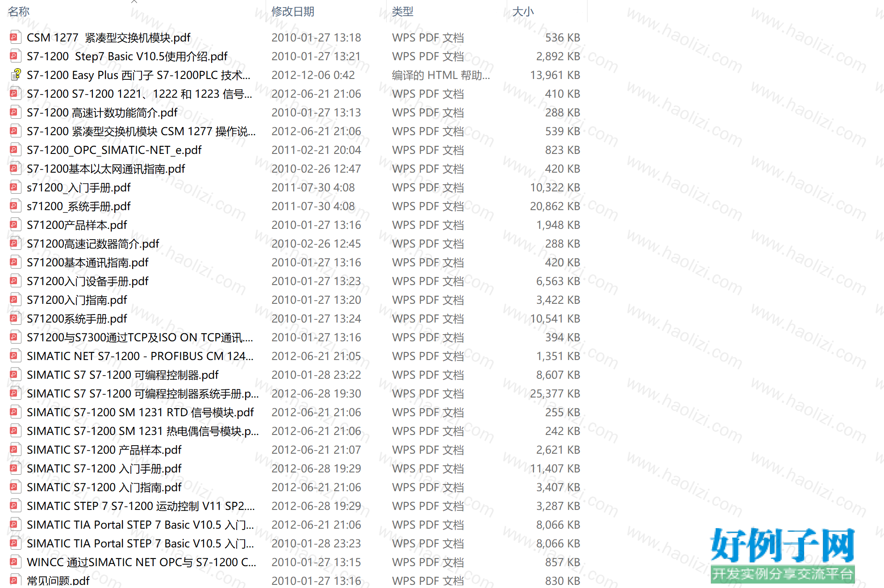Sort files by the 类型 column header
This screenshot has height=588, width=884.
(403, 11)
